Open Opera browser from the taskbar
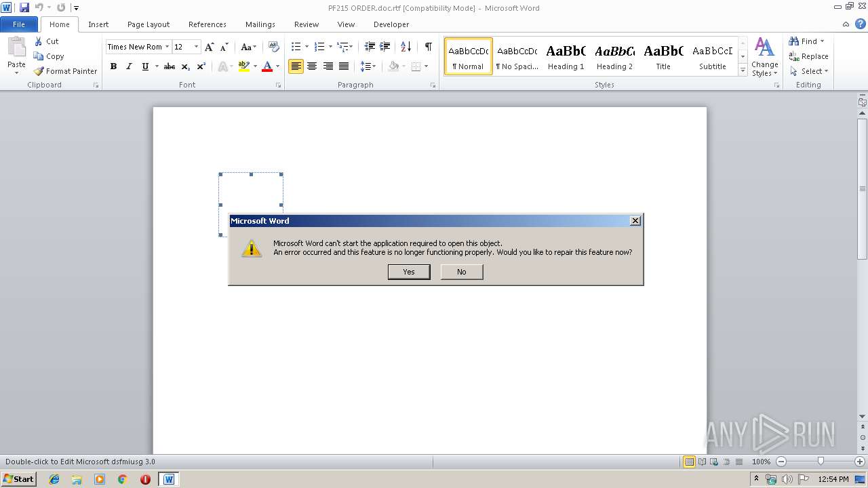The height and width of the screenshot is (488, 868). click(x=145, y=479)
